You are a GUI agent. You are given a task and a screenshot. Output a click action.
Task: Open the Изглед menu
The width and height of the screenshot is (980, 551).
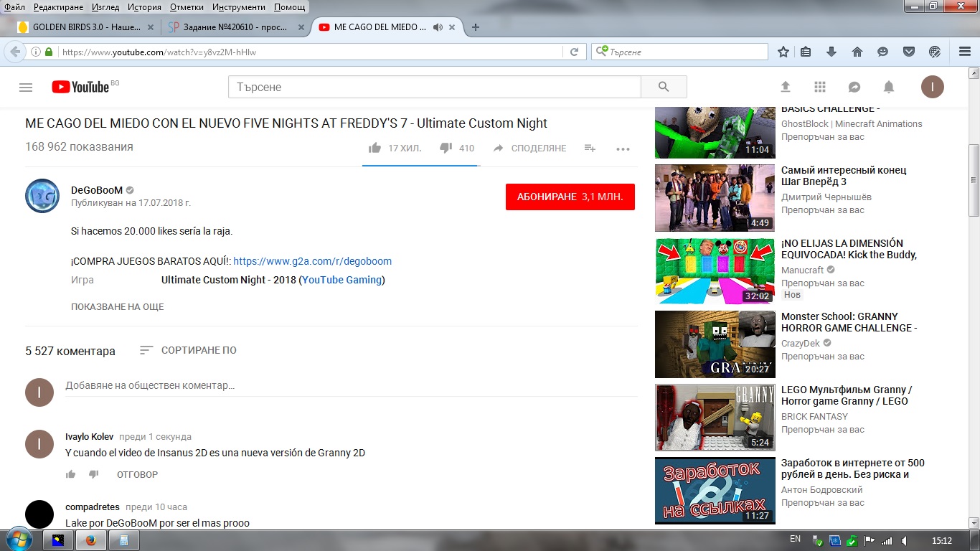tap(105, 6)
